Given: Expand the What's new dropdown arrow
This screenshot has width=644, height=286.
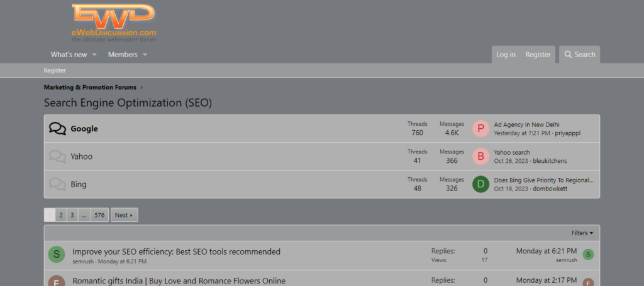Looking at the screenshot, I should pos(94,55).
